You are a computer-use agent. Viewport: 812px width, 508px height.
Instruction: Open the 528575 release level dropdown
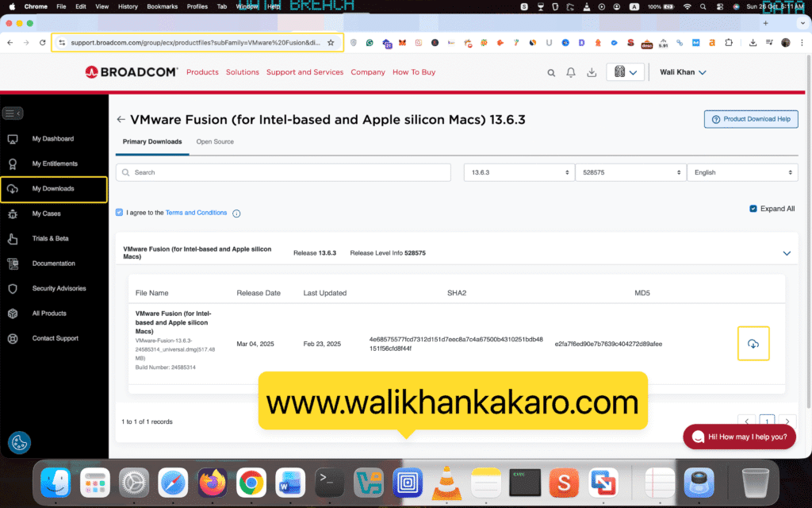[630, 172]
